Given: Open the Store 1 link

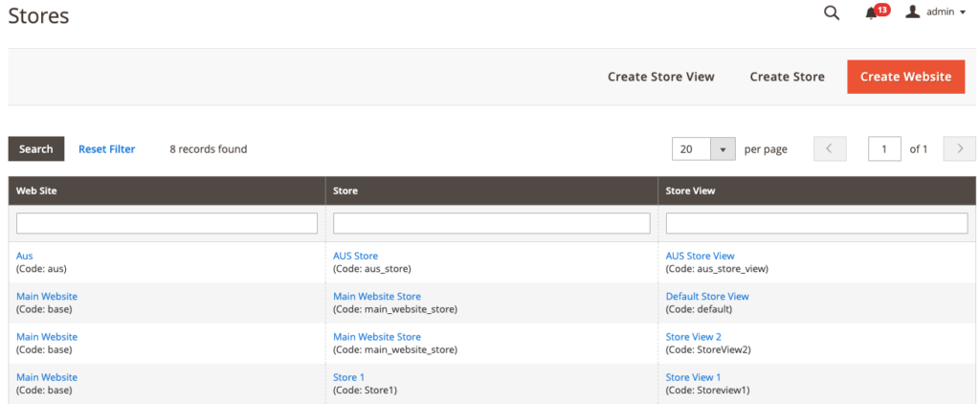Looking at the screenshot, I should point(348,377).
